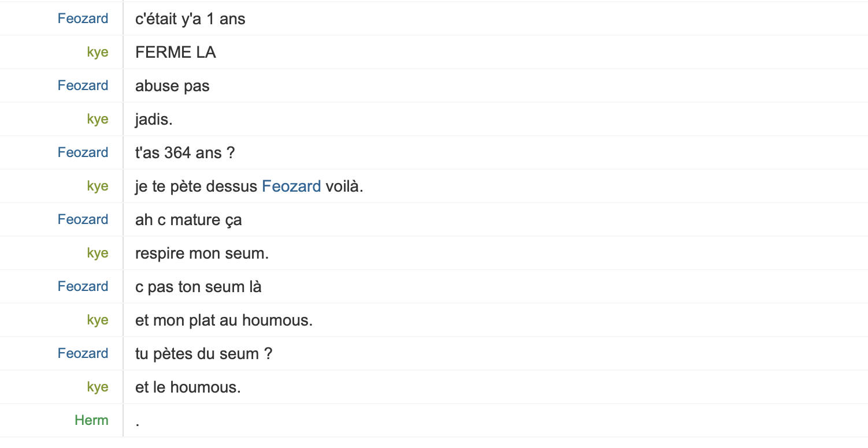The image size is (868, 448).
Task: Click the Herm username
Action: (x=91, y=420)
